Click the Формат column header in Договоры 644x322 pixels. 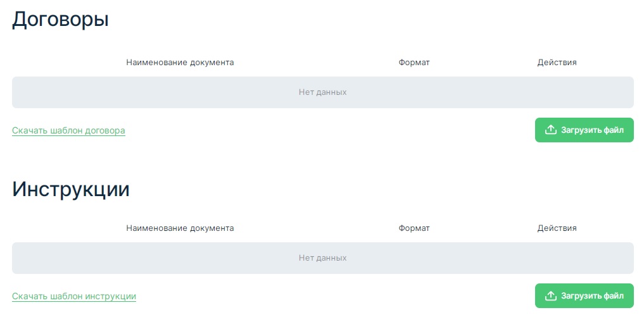point(414,63)
